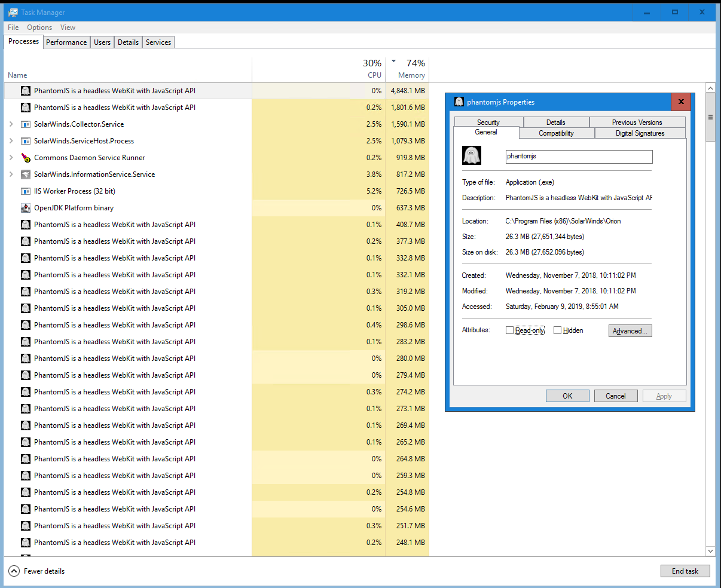The width and height of the screenshot is (721, 588).
Task: Collapse view with the Fewer details arrow icon
Action: [x=14, y=571]
